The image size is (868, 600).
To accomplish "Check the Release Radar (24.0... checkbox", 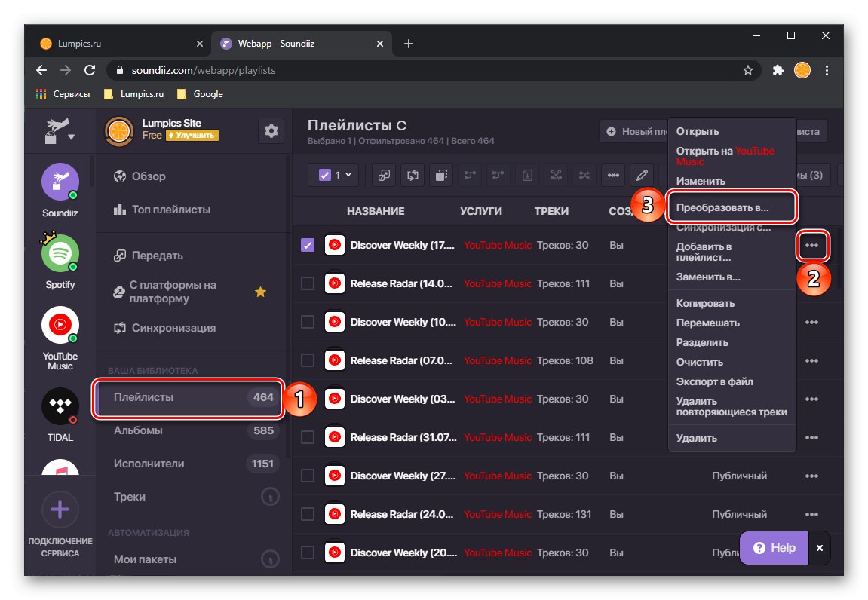I will [308, 514].
